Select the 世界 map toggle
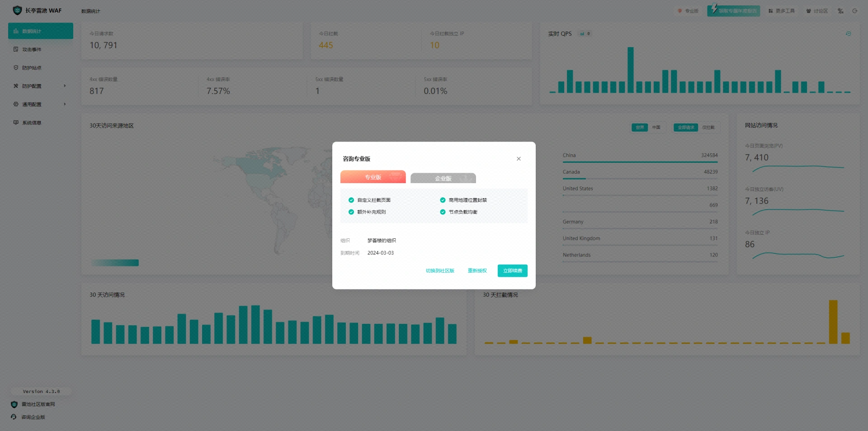 click(640, 128)
